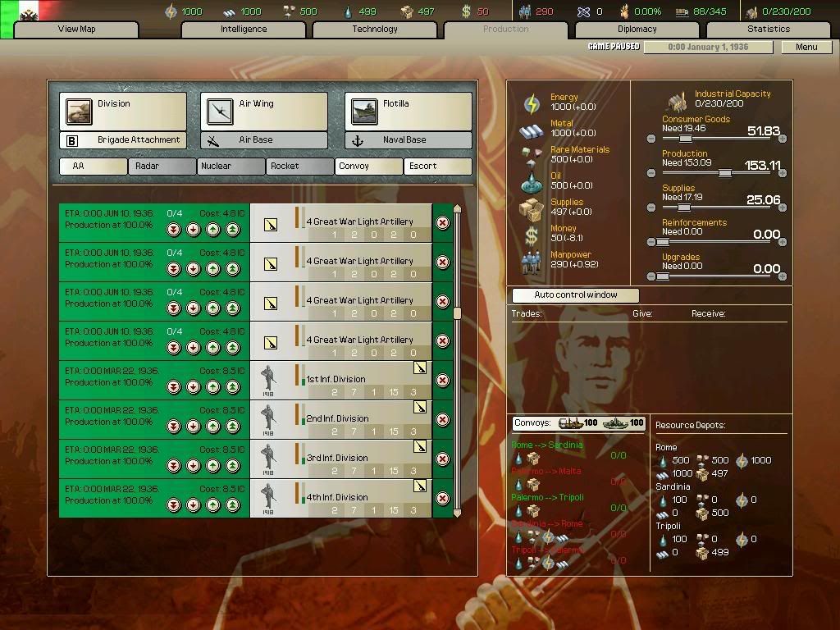Select the Sardinia --> Rome convoy route
The image size is (840, 630).
(546, 524)
